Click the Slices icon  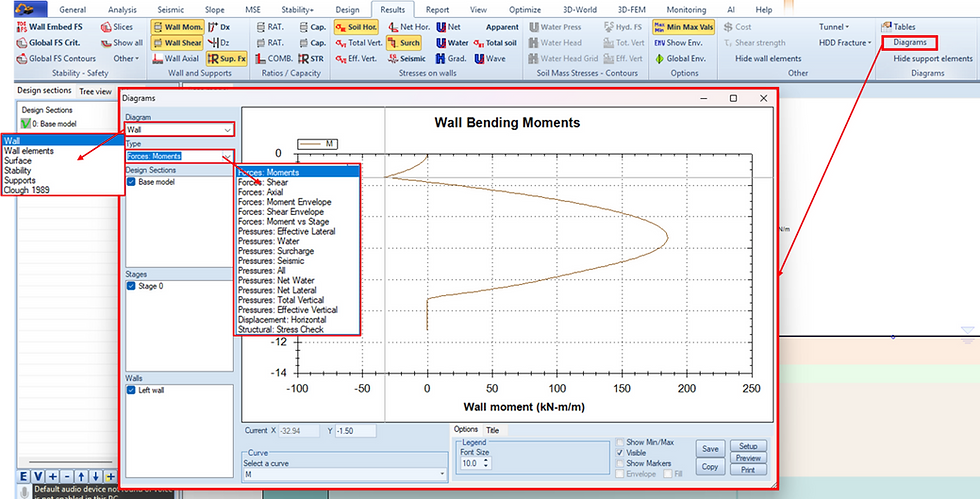(106, 27)
